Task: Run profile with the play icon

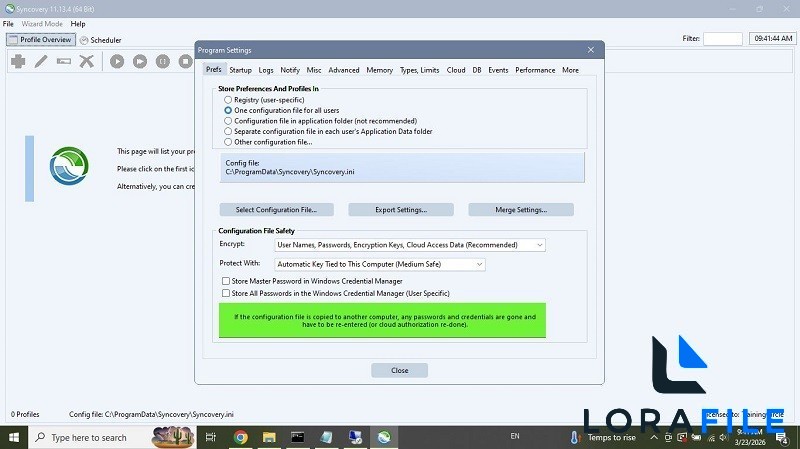Action: tap(117, 61)
